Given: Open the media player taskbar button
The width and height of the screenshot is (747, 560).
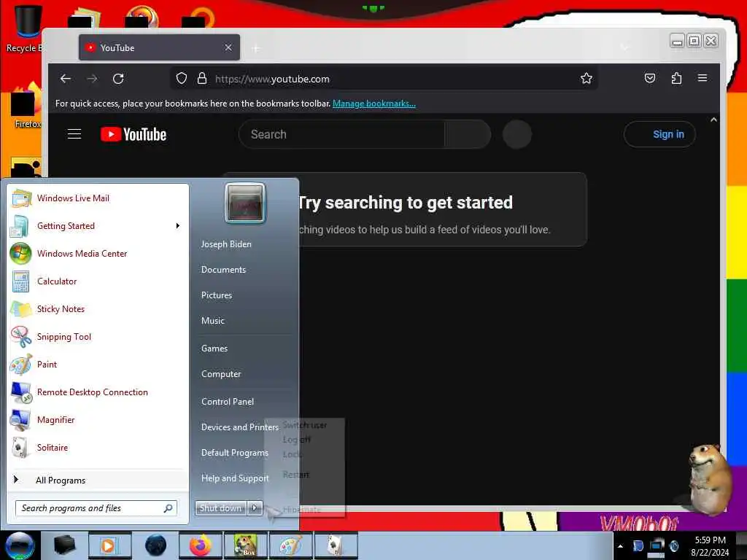Looking at the screenshot, I should (x=109, y=545).
